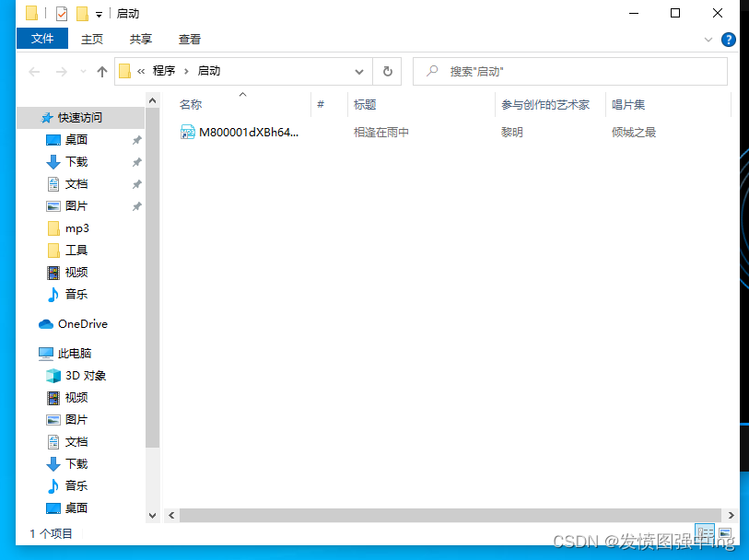The width and height of the screenshot is (749, 560).
Task: Click the 搜索"启动" search box
Action: click(570, 72)
